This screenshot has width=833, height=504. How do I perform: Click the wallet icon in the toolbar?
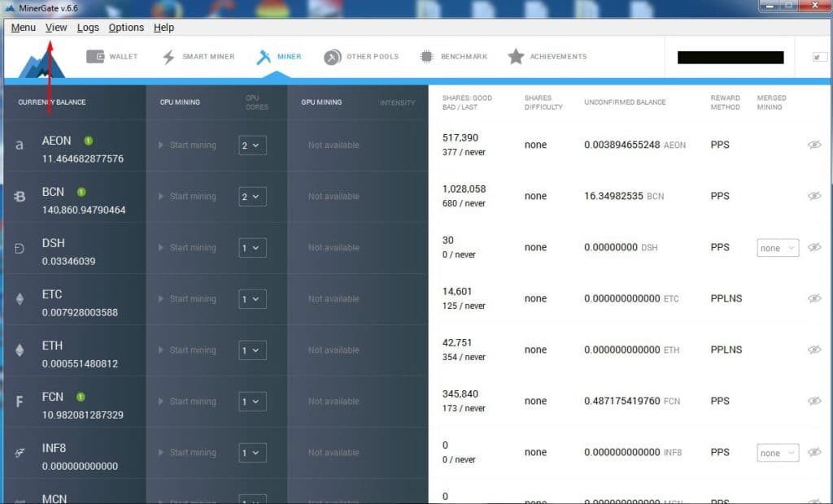point(95,56)
